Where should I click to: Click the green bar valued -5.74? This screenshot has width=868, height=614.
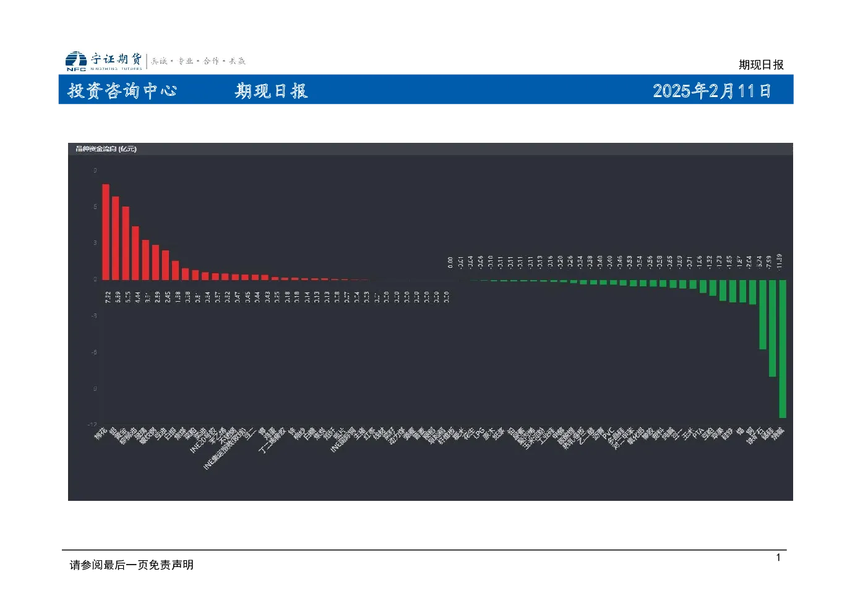coord(763,315)
